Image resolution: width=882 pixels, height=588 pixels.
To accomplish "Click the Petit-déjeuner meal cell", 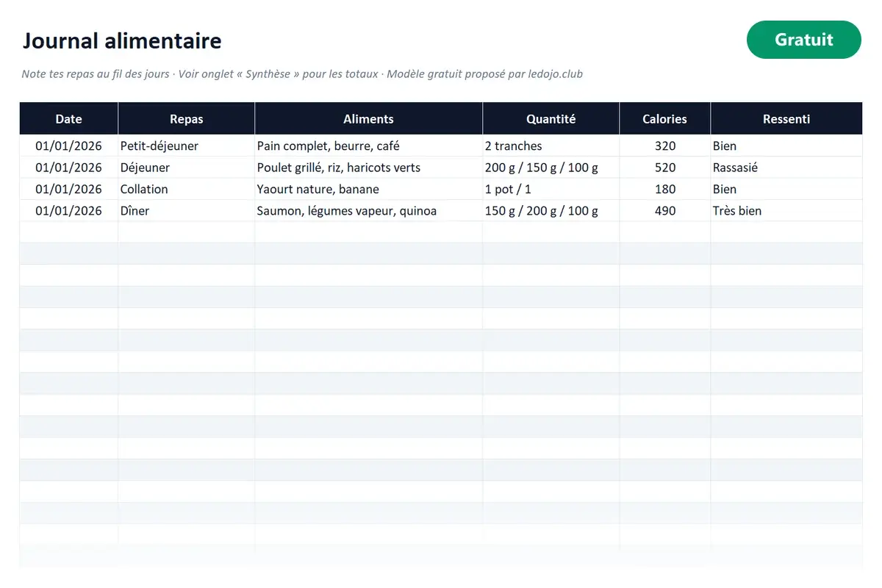I will pyautogui.click(x=187, y=146).
